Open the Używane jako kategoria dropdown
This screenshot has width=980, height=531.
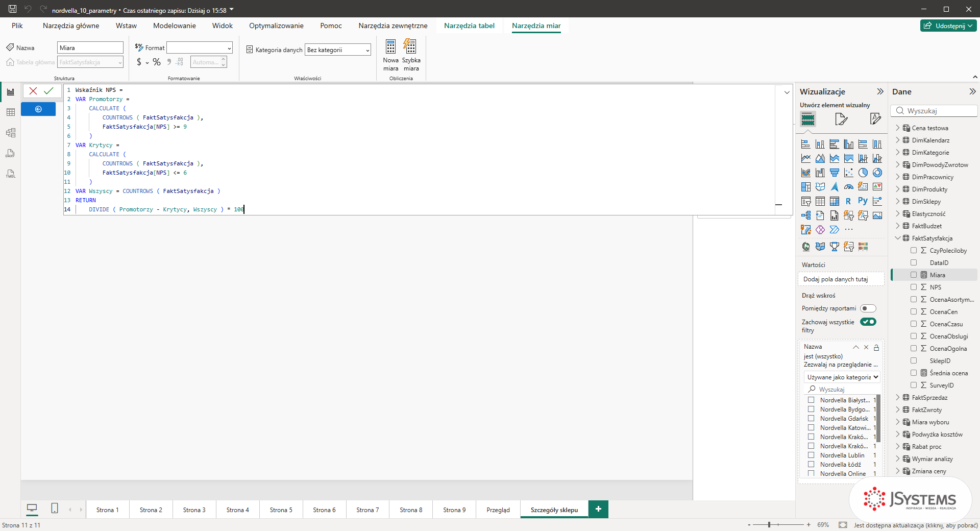click(x=842, y=377)
